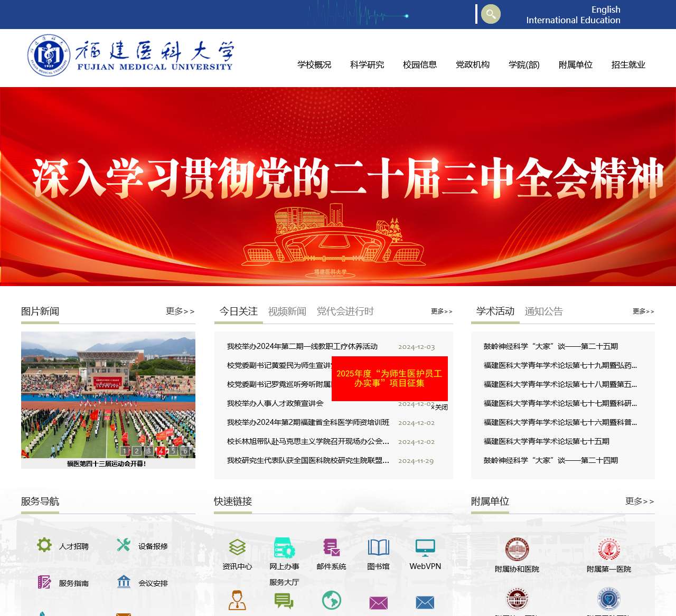Screen dimensions: 676x616
Task: Click the 邮件系统 icon
Action: click(331, 547)
